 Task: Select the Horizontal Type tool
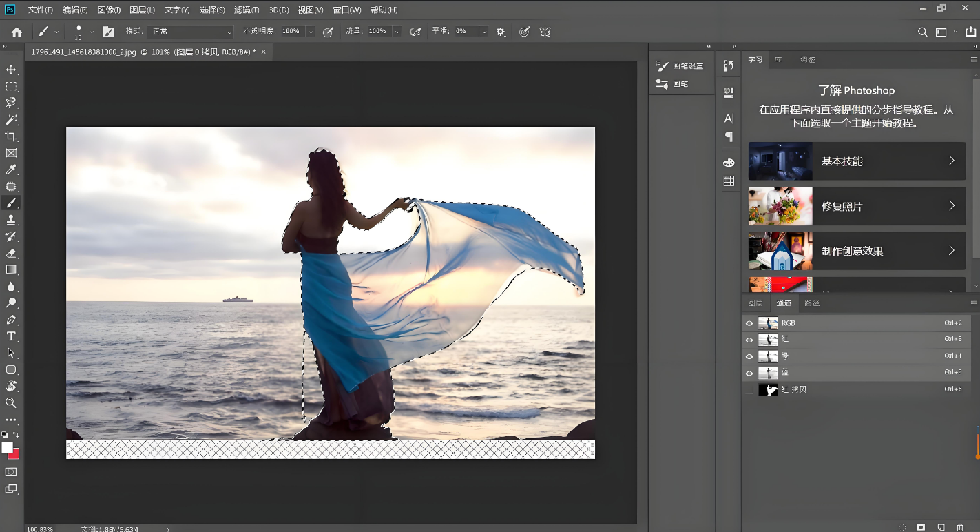point(11,336)
